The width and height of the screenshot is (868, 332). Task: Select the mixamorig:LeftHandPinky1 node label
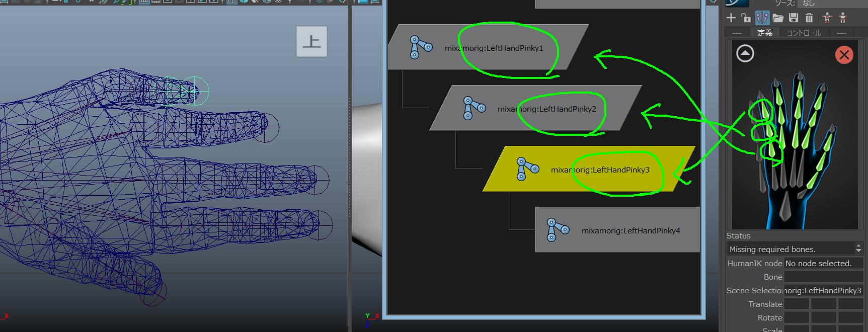coord(494,48)
